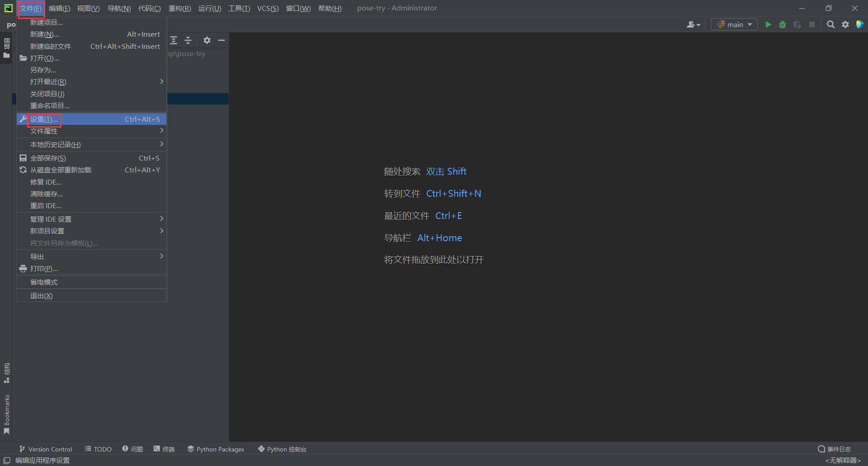Open project panel options gear
The image size is (868, 466).
(207, 40)
